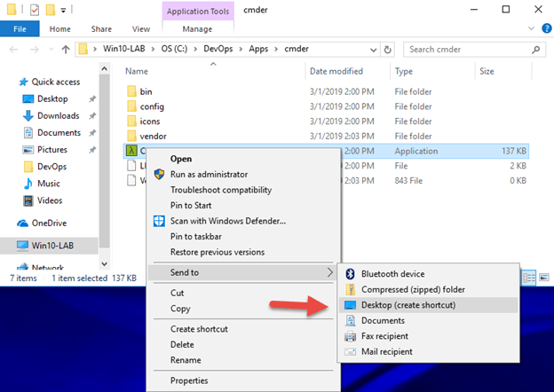554x392 pixels.
Task: Expand breadcrumb chevron after Win10-LAB
Action: pyautogui.click(x=153, y=49)
